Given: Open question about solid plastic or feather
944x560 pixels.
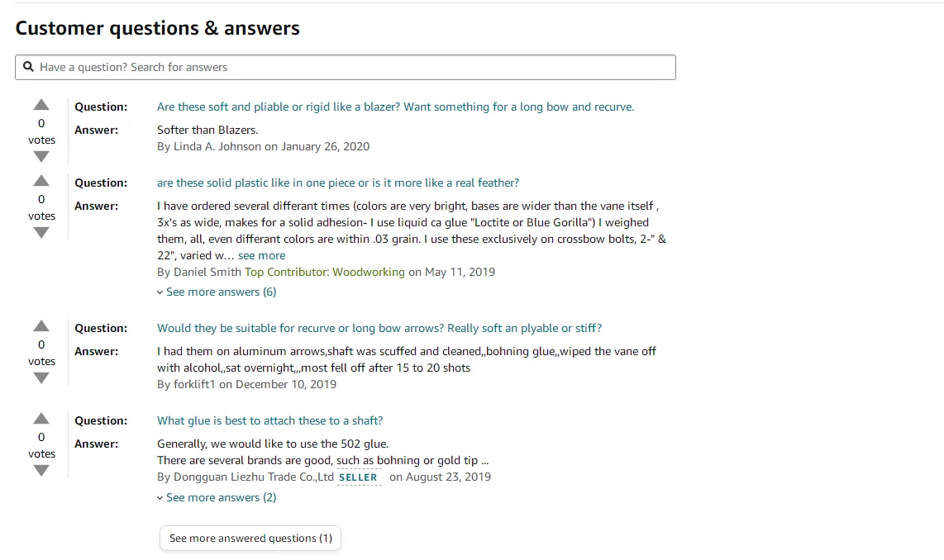Looking at the screenshot, I should 338,183.
